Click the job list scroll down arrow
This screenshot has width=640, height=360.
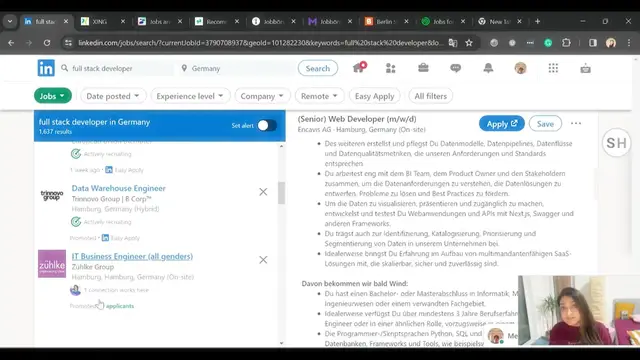[282, 343]
